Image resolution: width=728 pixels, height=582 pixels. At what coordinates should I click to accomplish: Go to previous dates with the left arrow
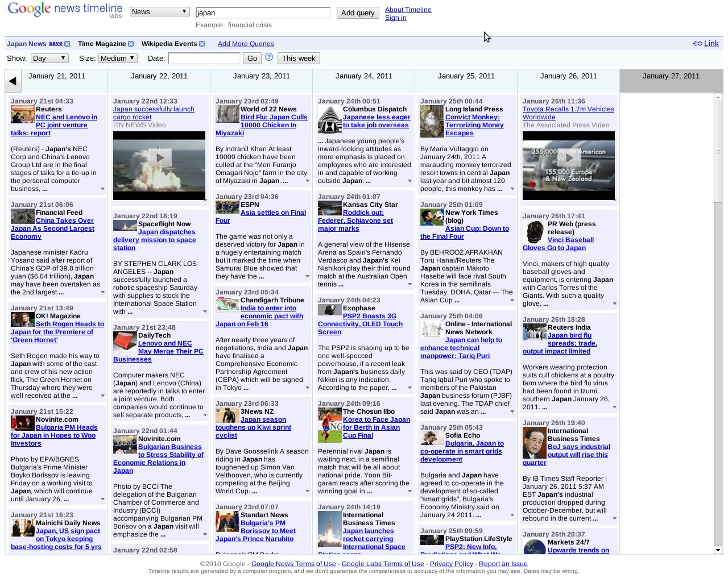coord(13,81)
